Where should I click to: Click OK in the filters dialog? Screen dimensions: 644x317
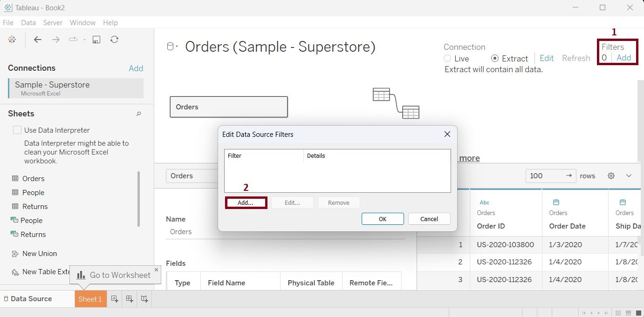pos(383,219)
